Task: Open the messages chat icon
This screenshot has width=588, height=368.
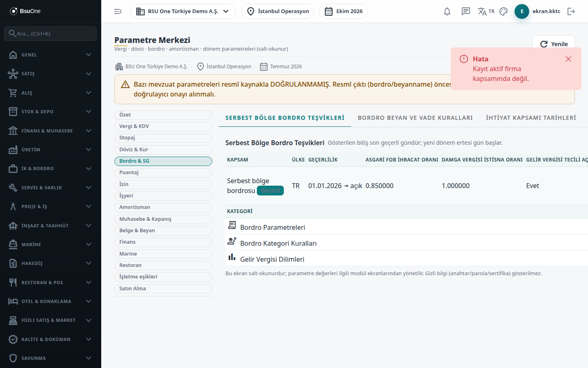Action: (x=466, y=11)
